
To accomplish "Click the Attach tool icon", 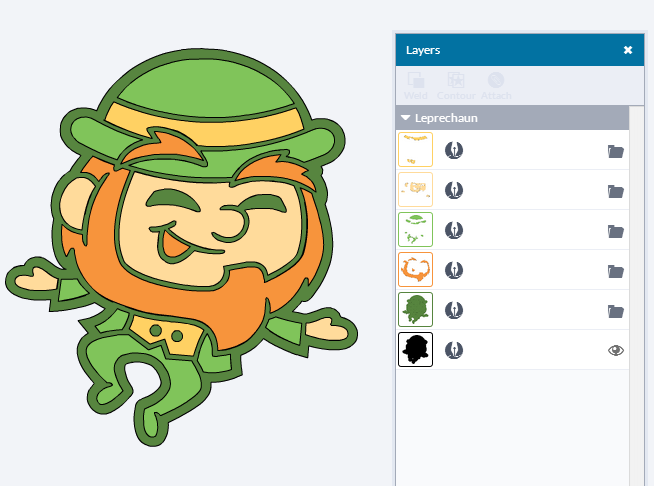I will [496, 80].
